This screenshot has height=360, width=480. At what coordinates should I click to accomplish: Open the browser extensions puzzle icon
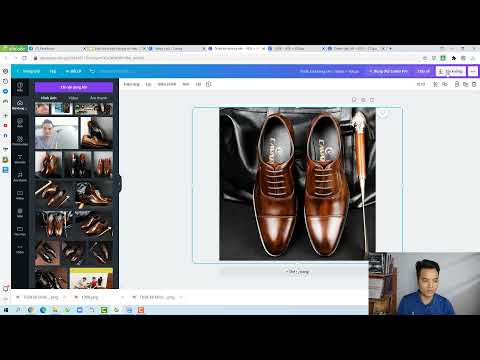point(453,58)
